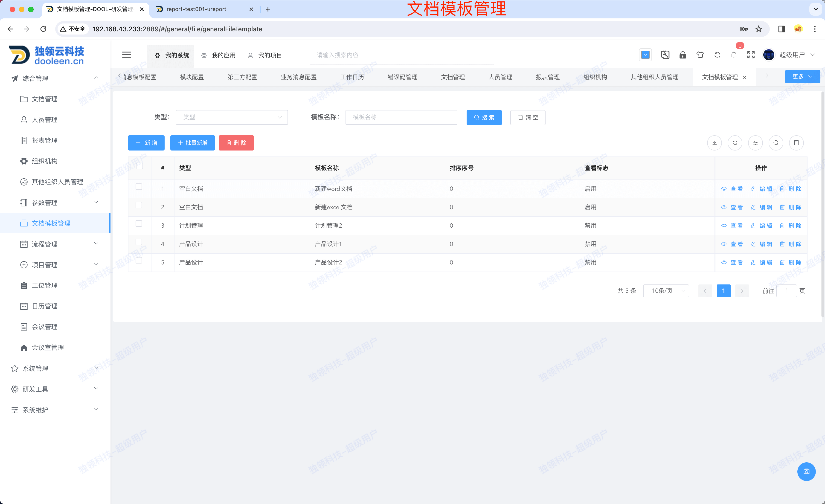Open notifications bell icon
Viewport: 825px width, 504px height.
pyautogui.click(x=734, y=55)
